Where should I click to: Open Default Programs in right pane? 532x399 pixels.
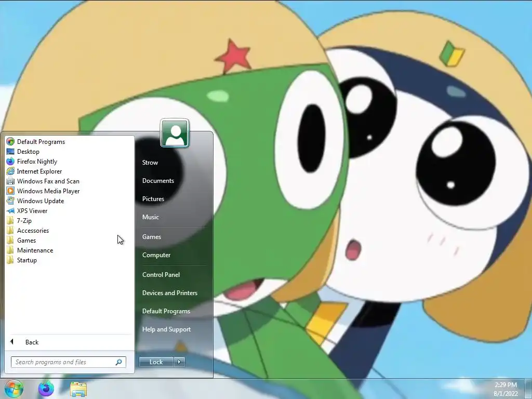[166, 311]
